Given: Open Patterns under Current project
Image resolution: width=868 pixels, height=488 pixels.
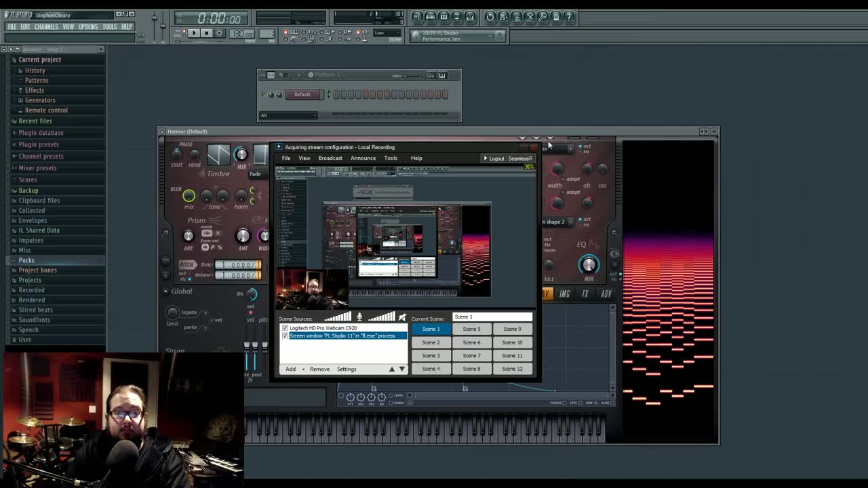Looking at the screenshot, I should click(36, 80).
